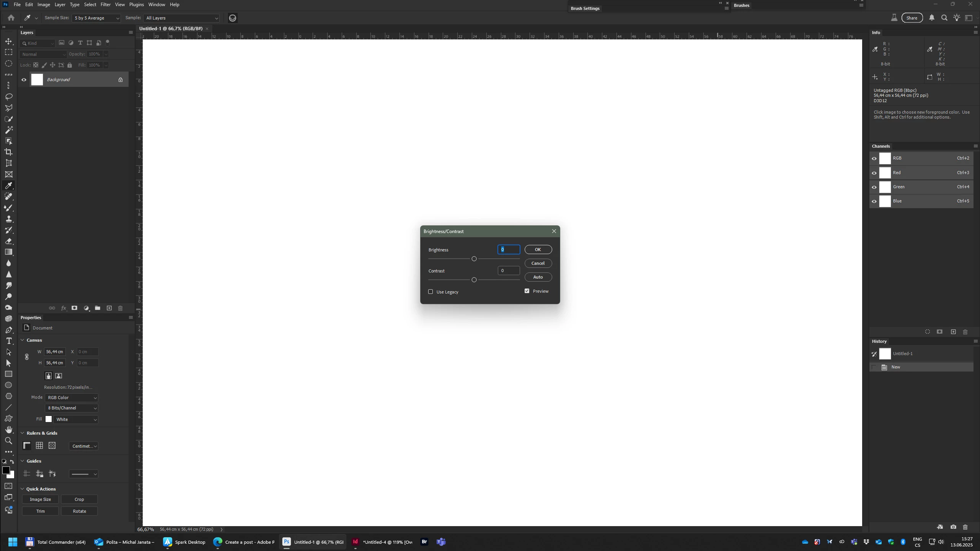Collapse the Rulers & Grids section

click(22, 433)
